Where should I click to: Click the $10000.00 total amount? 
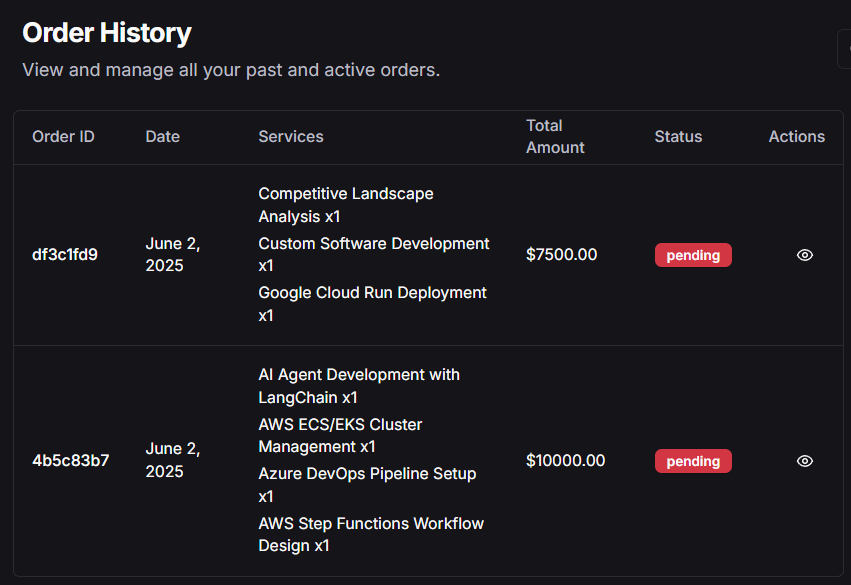[x=565, y=461]
